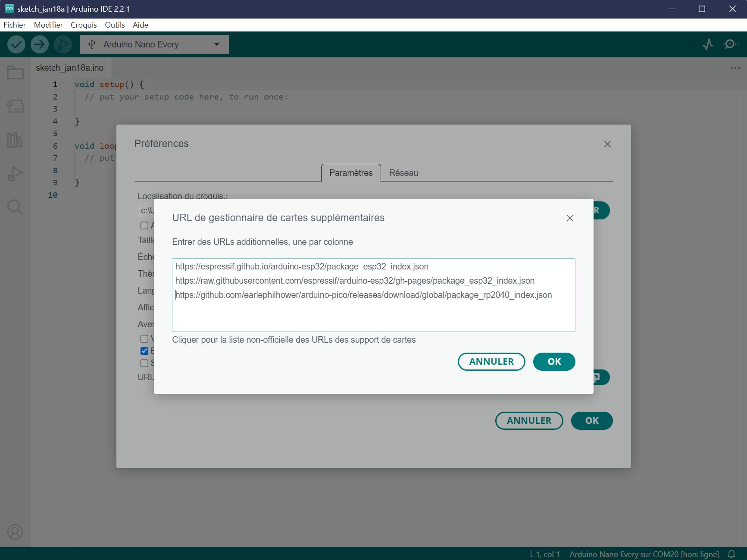Open the Boards Manager sidebar icon

pyautogui.click(x=15, y=106)
